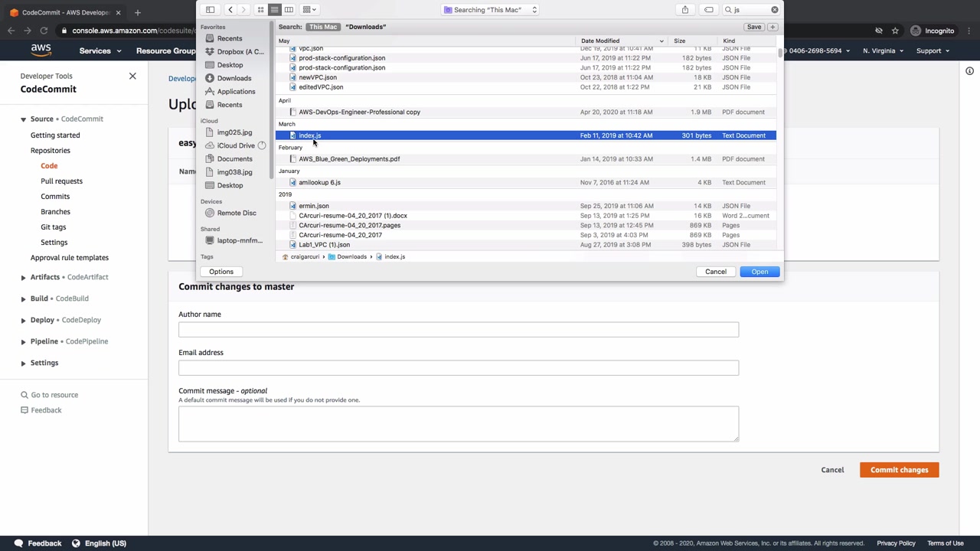Open the N. Virginia region dropdown
This screenshot has width=980, height=551.
click(x=883, y=51)
